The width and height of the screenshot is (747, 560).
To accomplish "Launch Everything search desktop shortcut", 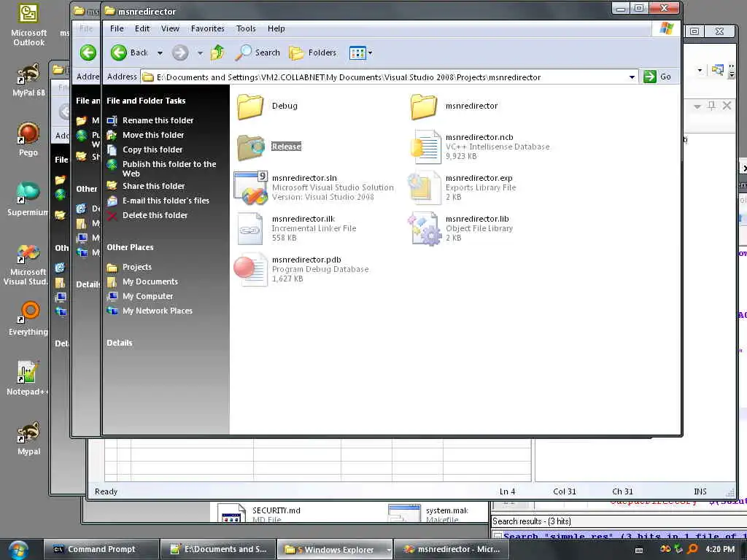I will click(28, 319).
